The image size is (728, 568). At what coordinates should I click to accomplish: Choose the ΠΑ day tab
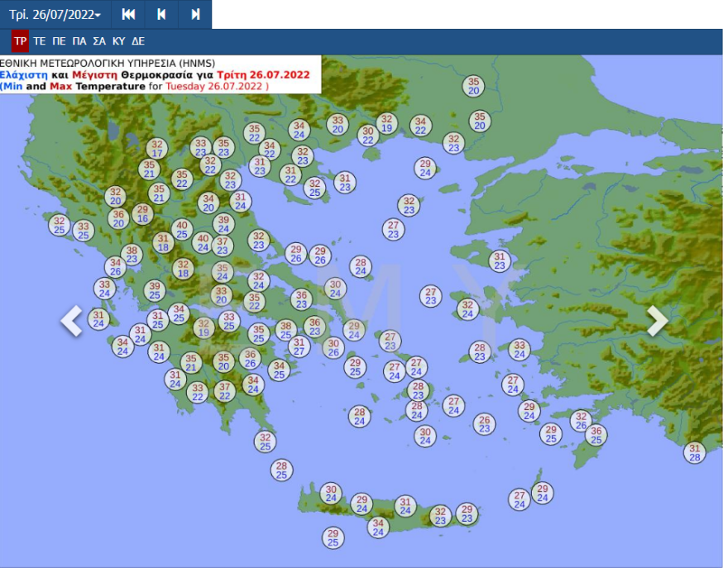[x=79, y=41]
